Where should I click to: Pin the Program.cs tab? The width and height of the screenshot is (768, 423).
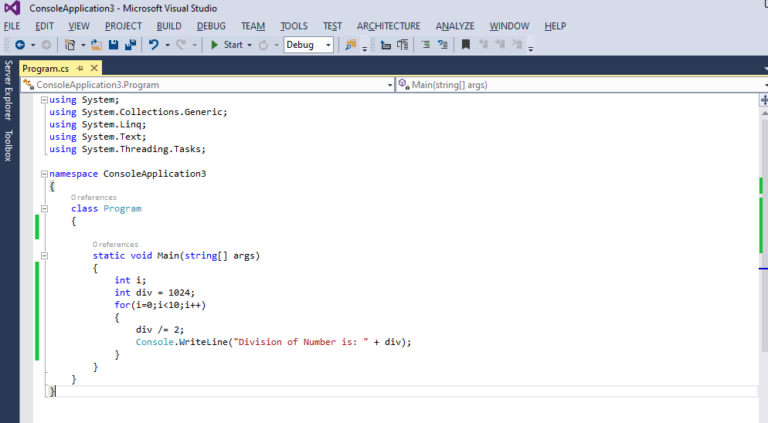pos(81,68)
